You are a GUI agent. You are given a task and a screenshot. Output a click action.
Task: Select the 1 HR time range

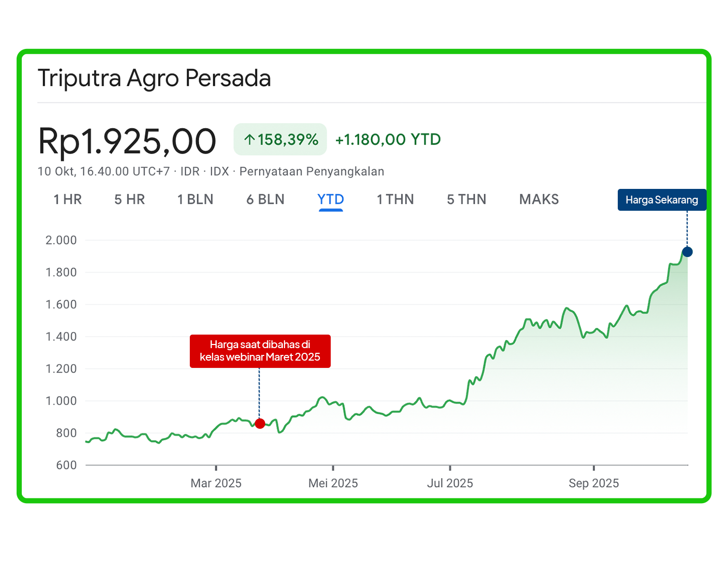[68, 199]
